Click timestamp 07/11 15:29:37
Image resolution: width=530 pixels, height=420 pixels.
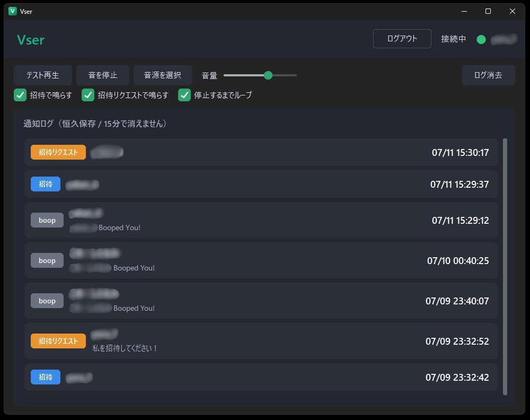[460, 185]
